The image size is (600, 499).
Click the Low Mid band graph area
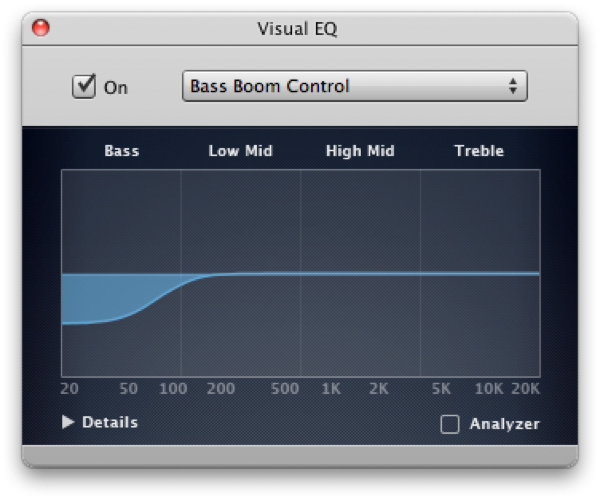click(241, 273)
